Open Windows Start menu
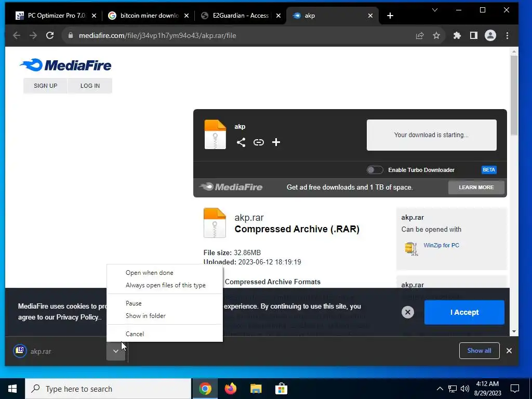The width and height of the screenshot is (532, 399). pos(12,389)
